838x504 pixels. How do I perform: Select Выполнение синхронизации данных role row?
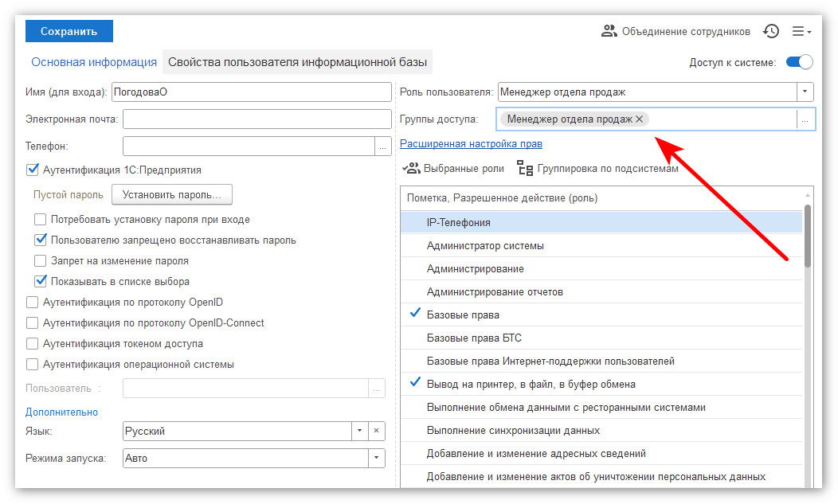[601, 430]
